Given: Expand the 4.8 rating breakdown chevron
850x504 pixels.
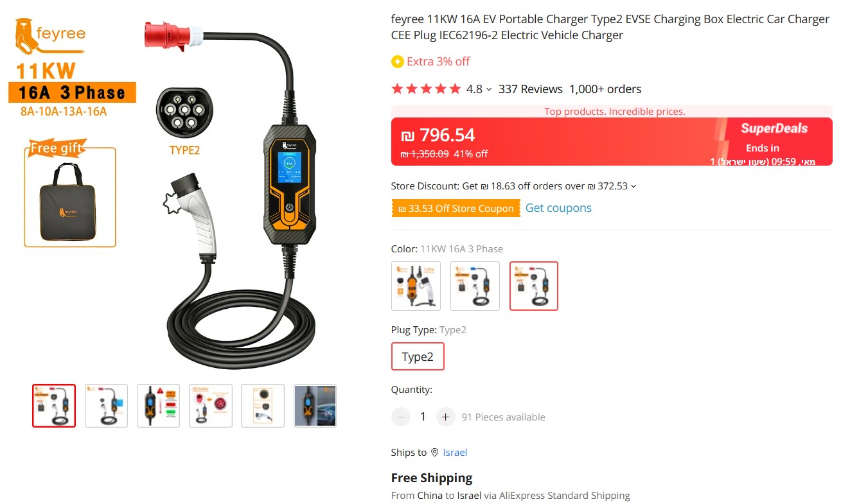Looking at the screenshot, I should [x=489, y=90].
